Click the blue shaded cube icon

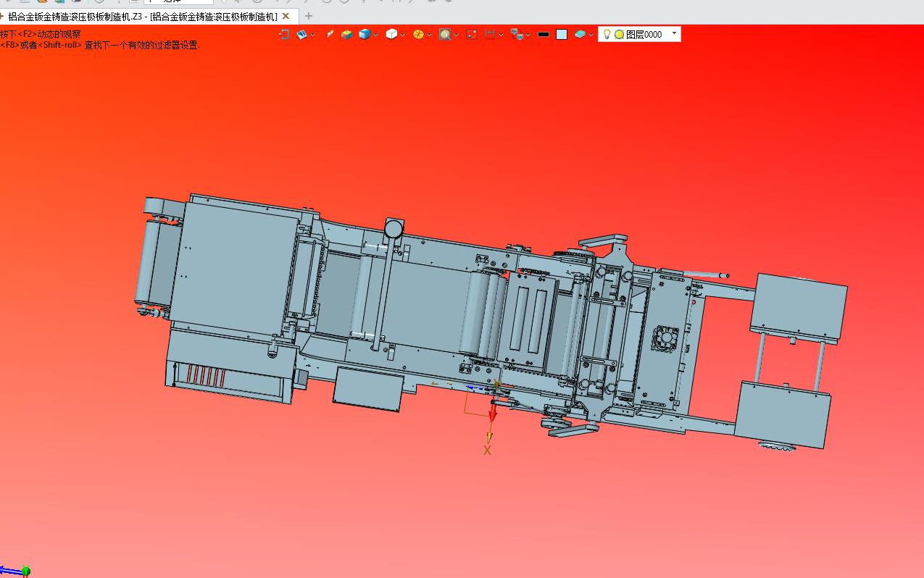coord(365,34)
